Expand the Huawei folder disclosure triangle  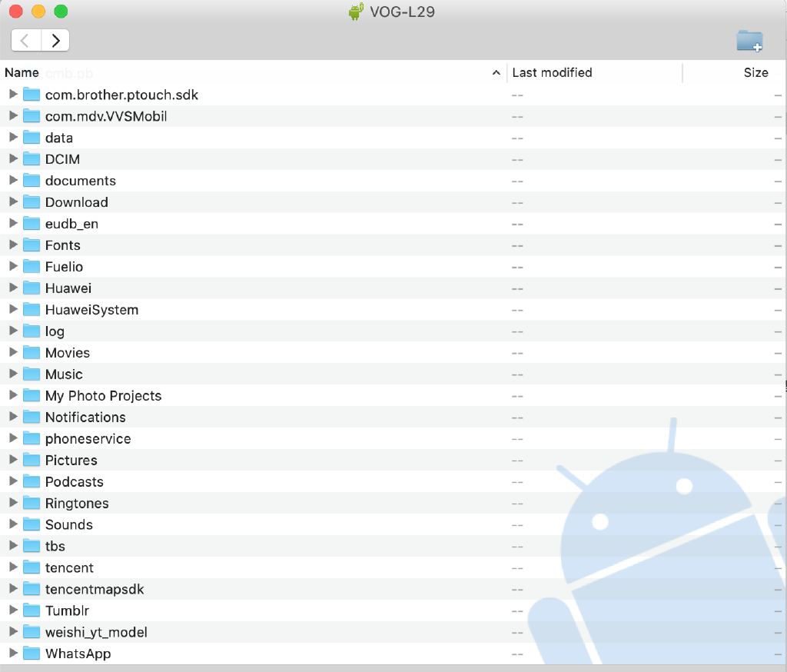click(12, 288)
